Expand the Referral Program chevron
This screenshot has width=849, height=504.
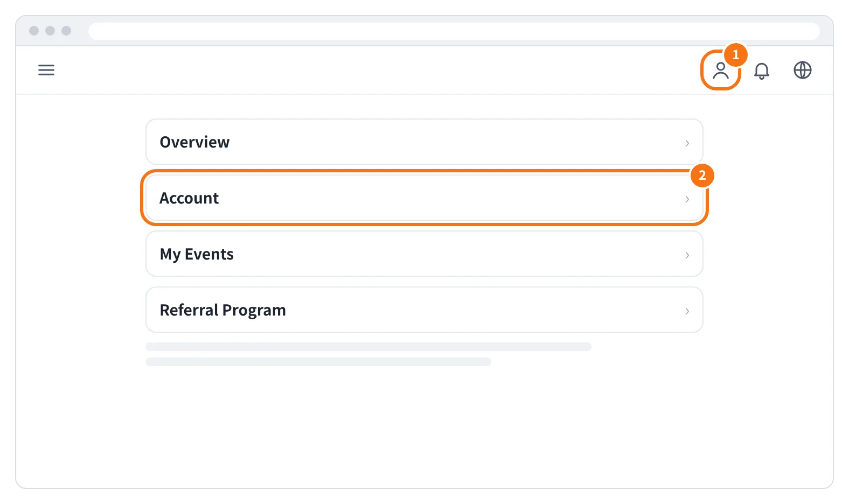[x=687, y=311]
